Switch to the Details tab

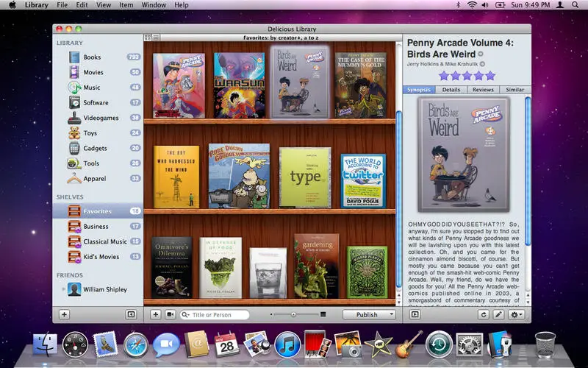click(x=451, y=89)
